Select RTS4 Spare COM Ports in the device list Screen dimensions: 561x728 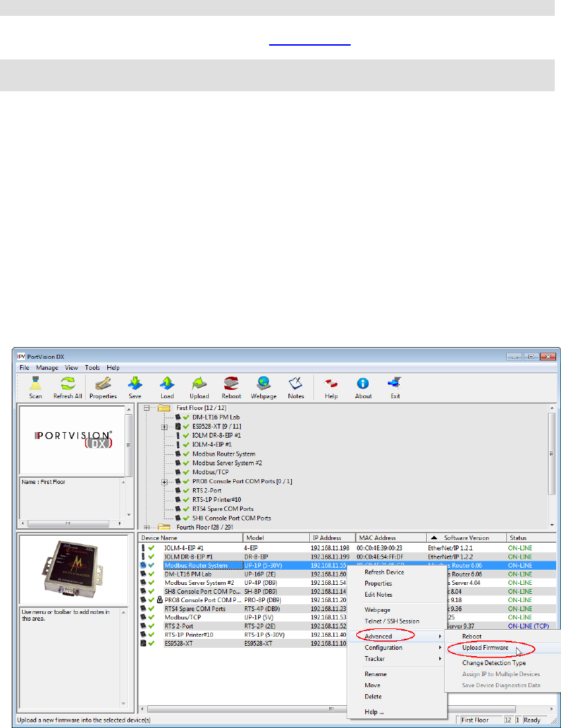[x=347, y=608]
